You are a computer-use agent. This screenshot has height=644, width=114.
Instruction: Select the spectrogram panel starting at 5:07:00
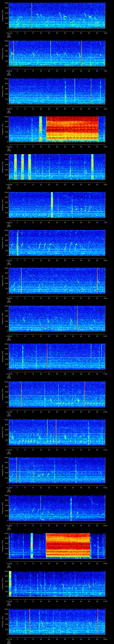coord(57,243)
